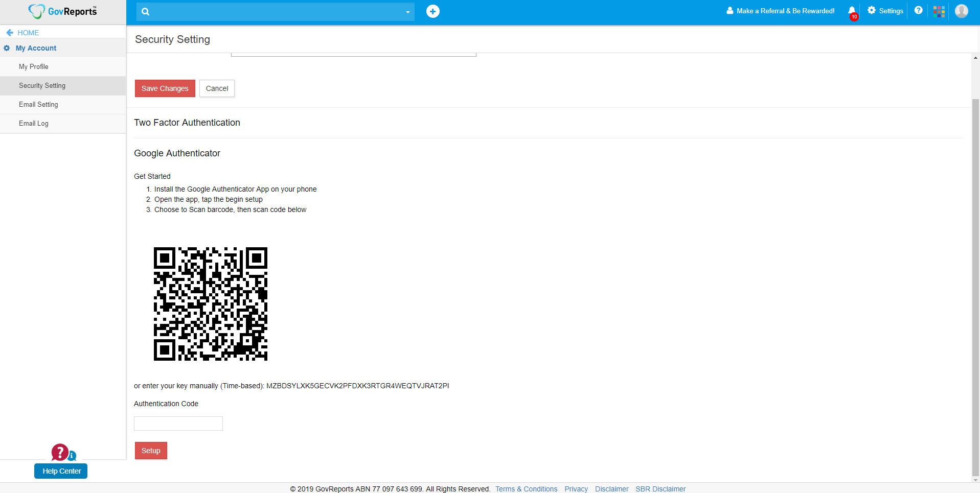This screenshot has width=980, height=493.
Task: Open the Privacy footer link
Action: (x=576, y=489)
